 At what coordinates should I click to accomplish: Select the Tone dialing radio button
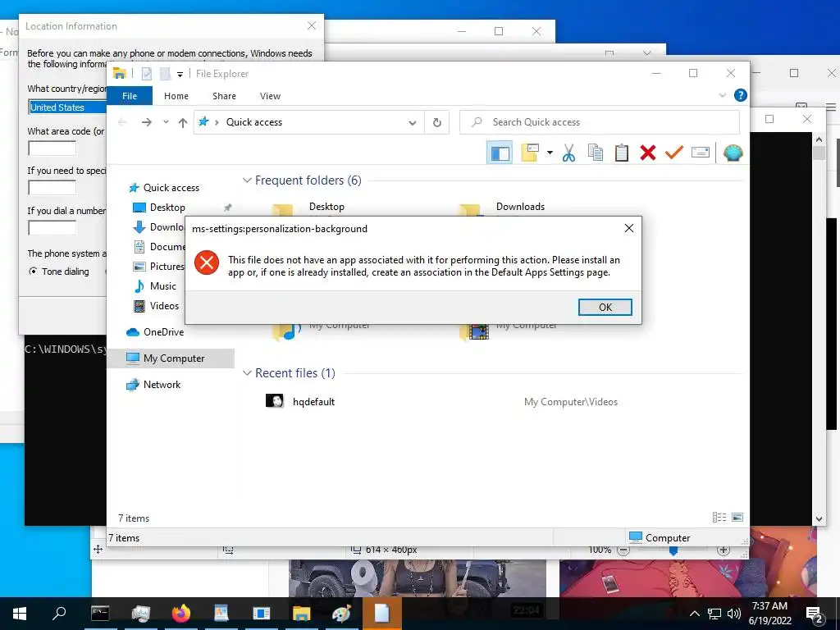(x=33, y=271)
